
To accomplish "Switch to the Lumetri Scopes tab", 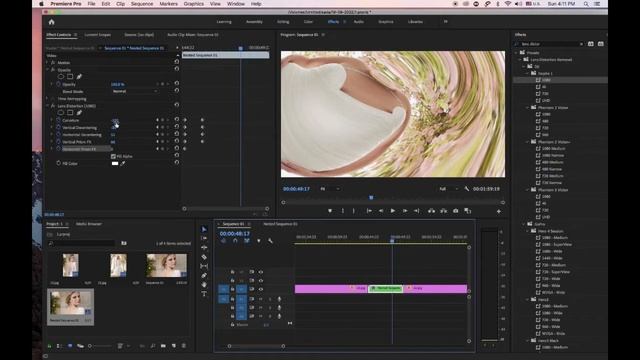I will [98, 35].
